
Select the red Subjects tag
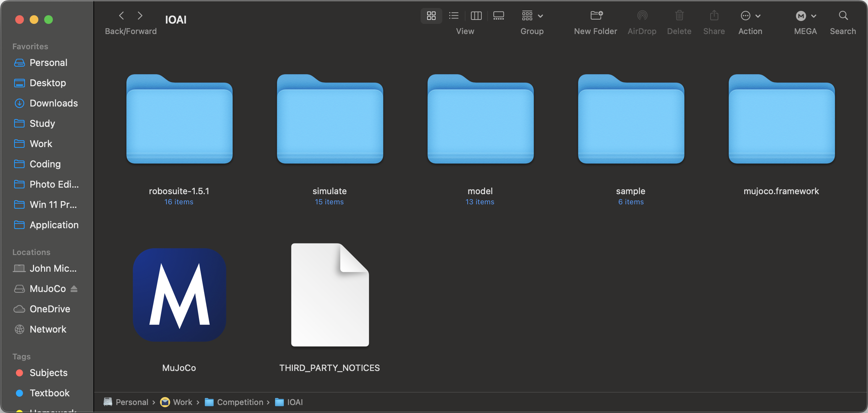48,373
